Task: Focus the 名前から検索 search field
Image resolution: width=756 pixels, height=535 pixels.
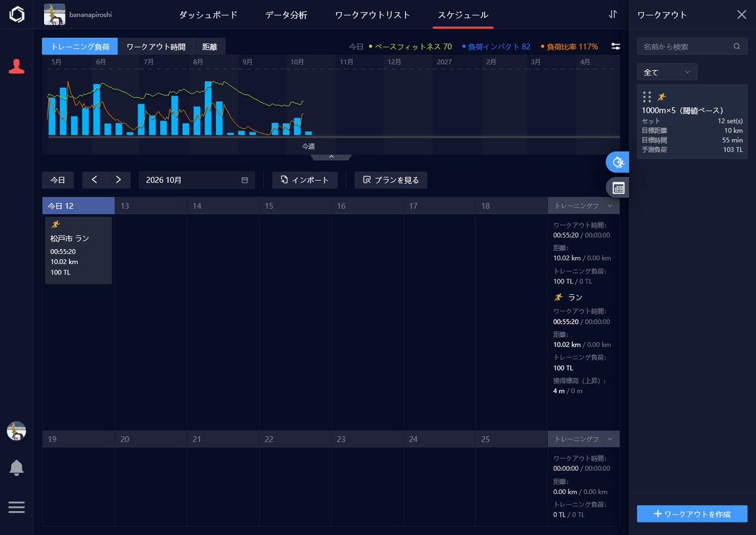Action: [692, 46]
